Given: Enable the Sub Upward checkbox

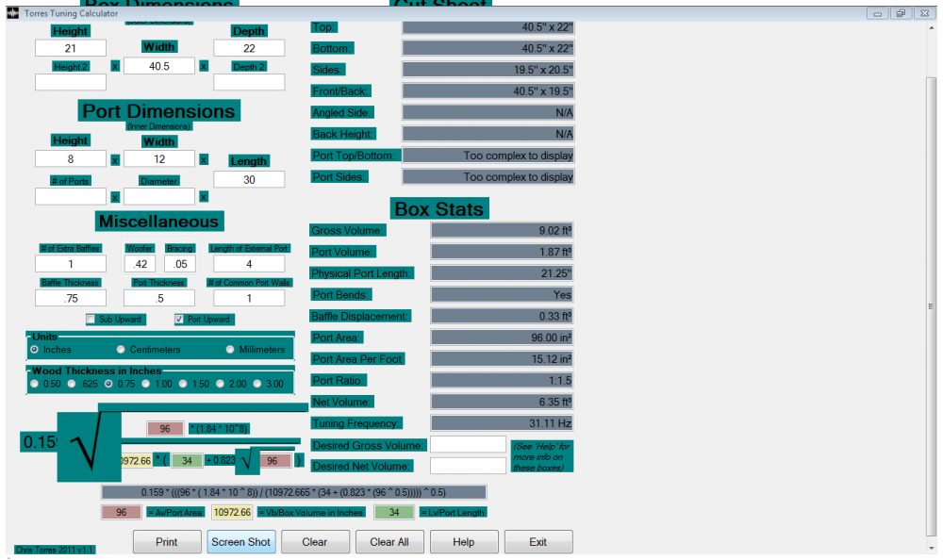Looking at the screenshot, I should [91, 320].
